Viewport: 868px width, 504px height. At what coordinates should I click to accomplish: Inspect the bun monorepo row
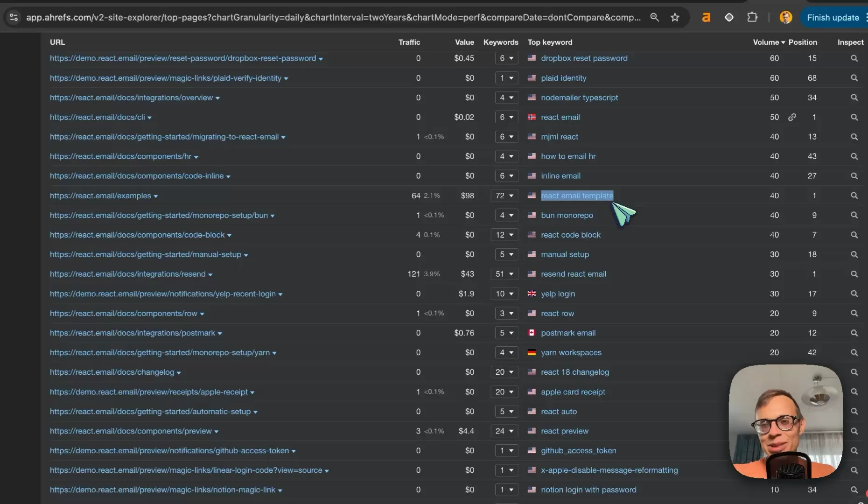[x=854, y=215]
